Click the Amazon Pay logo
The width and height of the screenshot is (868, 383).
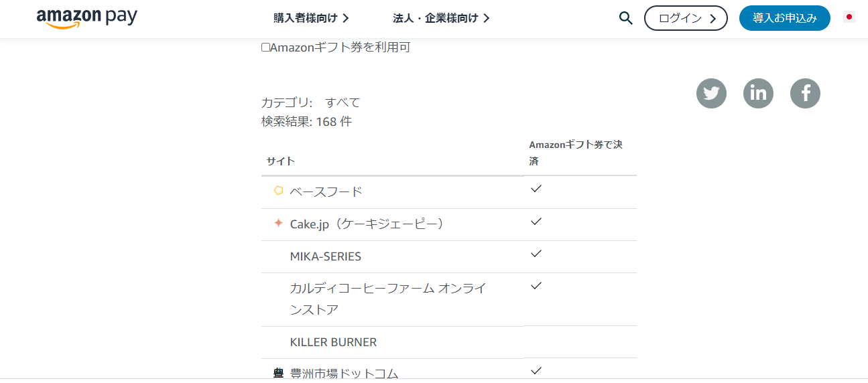(x=86, y=18)
